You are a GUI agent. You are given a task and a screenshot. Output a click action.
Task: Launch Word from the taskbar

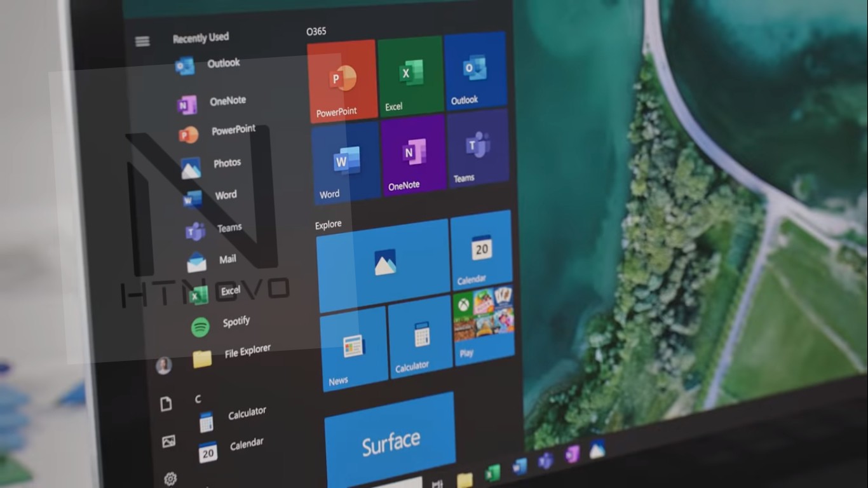coord(520,466)
